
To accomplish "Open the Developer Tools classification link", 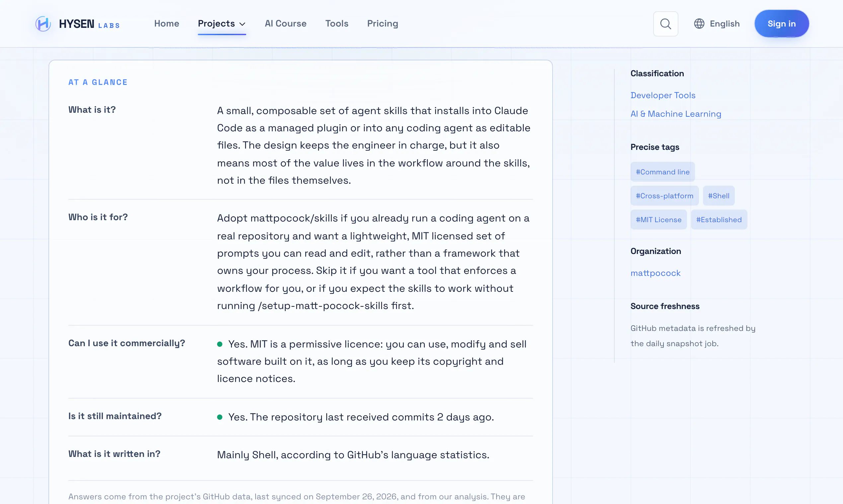I will pos(662,95).
